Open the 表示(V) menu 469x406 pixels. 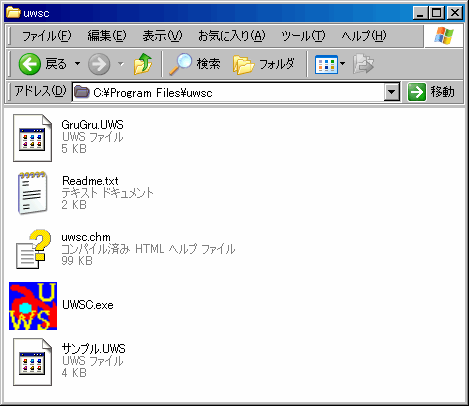[162, 36]
